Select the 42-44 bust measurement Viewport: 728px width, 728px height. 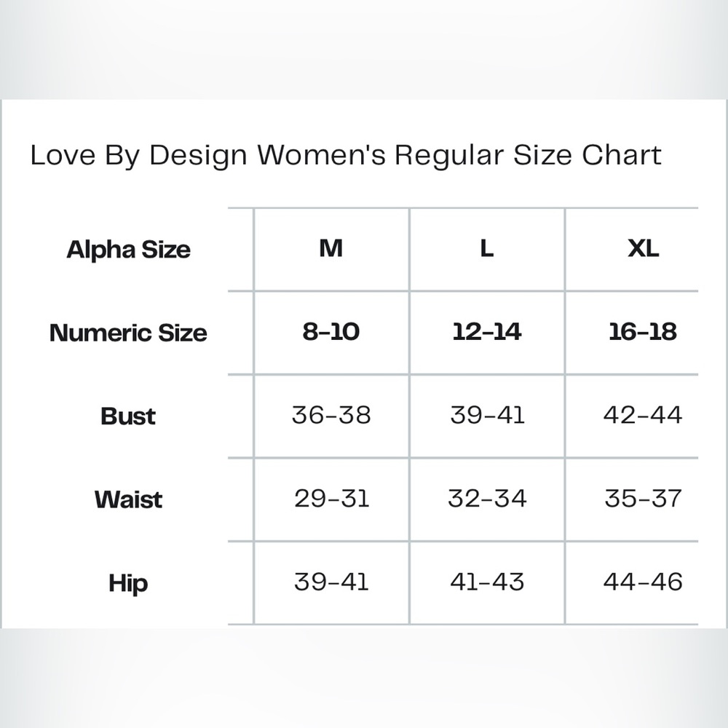643,415
